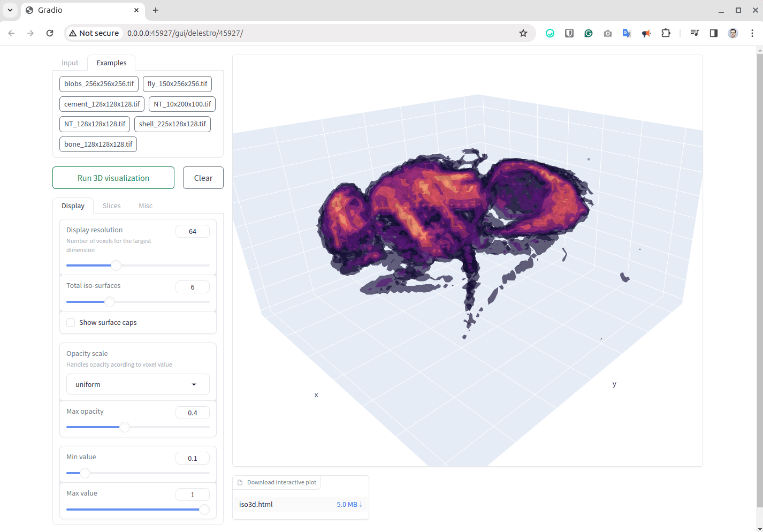Click the iso3d.html file name
The width and height of the screenshot is (763, 532).
256,504
